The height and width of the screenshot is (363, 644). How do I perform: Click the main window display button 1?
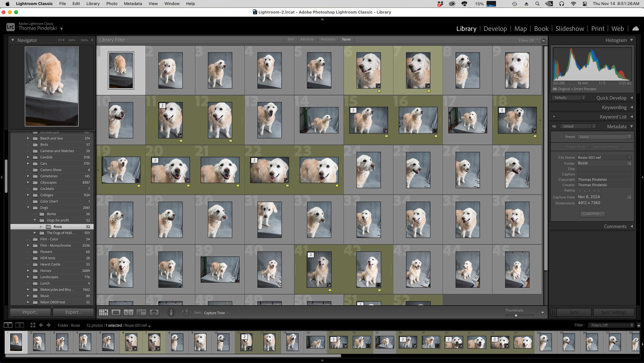[8, 325]
